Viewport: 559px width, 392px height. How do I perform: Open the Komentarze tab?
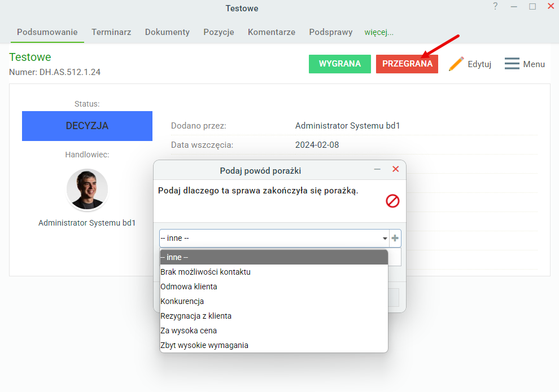tap(272, 32)
